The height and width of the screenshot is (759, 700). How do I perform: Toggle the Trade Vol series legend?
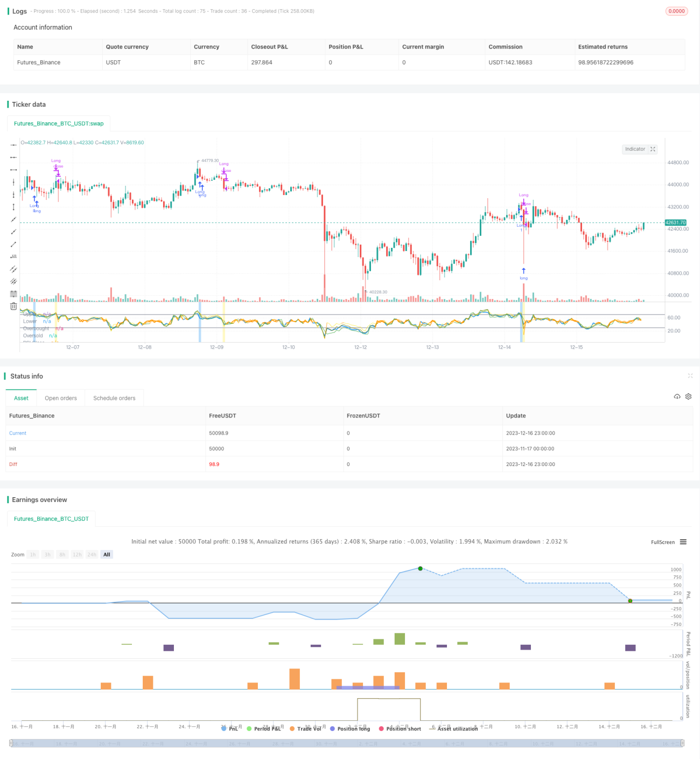pos(305,729)
